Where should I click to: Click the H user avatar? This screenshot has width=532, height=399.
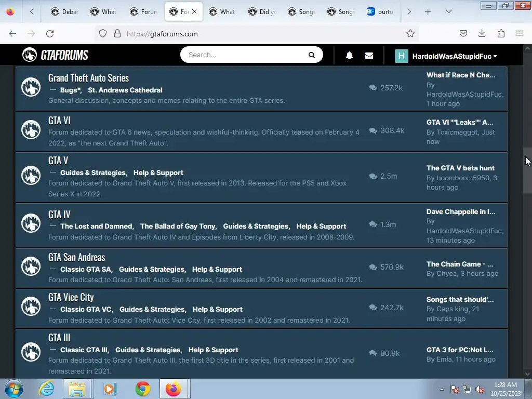pos(402,56)
